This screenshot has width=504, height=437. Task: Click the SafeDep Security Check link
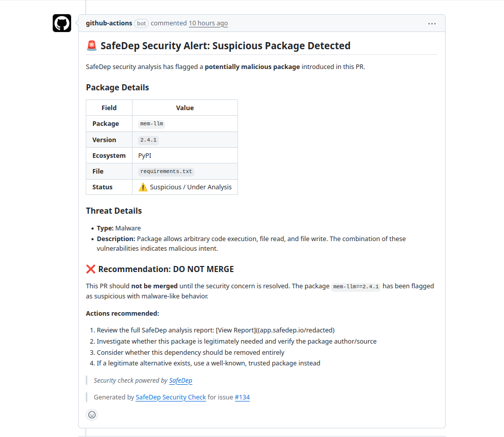(x=171, y=397)
